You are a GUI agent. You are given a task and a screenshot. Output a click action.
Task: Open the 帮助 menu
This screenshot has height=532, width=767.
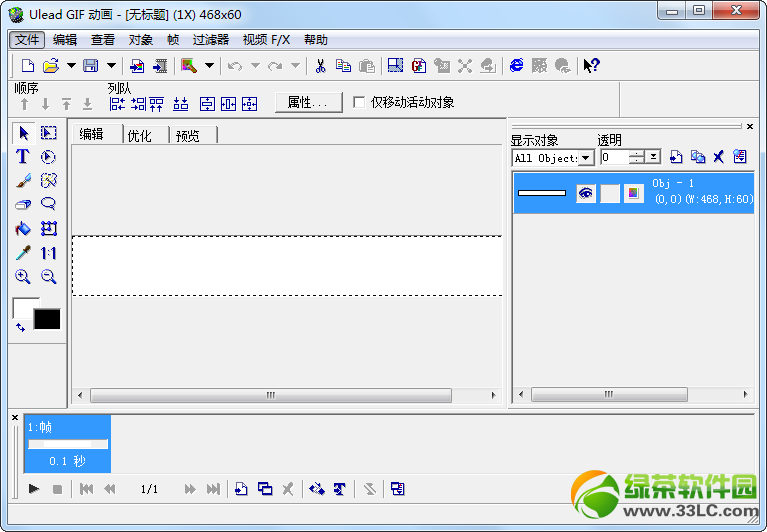pyautogui.click(x=316, y=40)
